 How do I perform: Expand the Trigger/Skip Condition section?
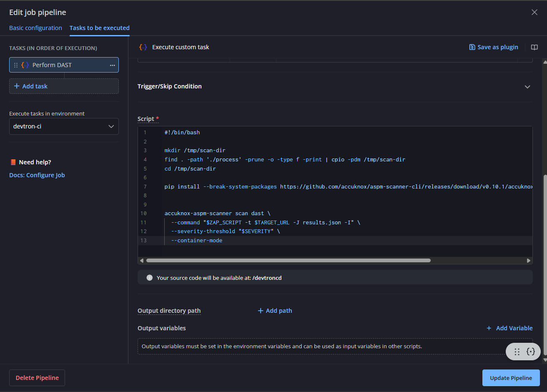pos(527,87)
